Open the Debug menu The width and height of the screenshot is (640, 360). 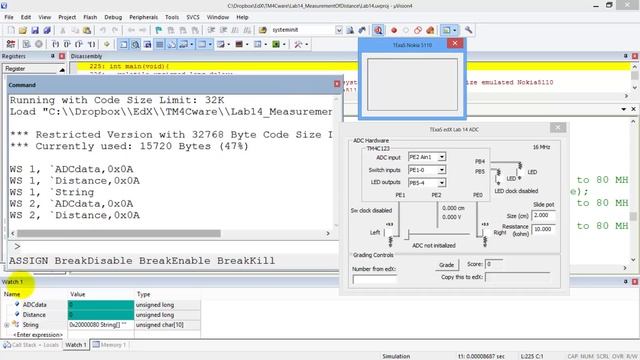(x=113, y=17)
